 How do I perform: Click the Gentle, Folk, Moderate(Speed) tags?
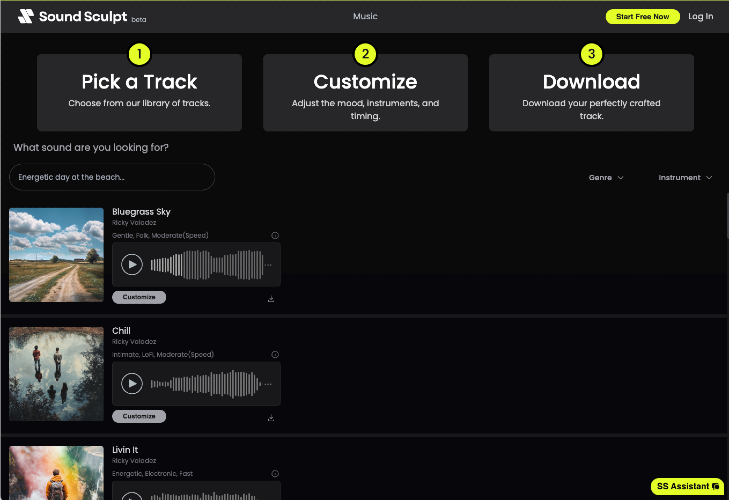click(x=160, y=235)
